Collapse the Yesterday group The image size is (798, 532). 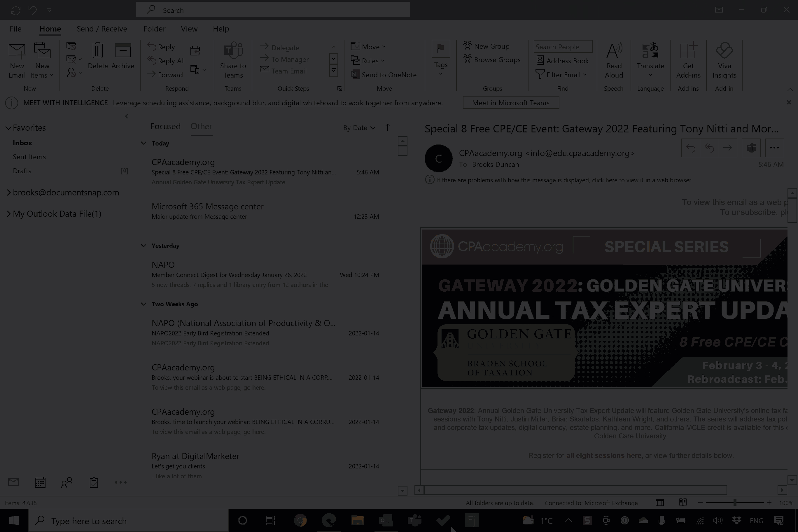[x=143, y=246]
